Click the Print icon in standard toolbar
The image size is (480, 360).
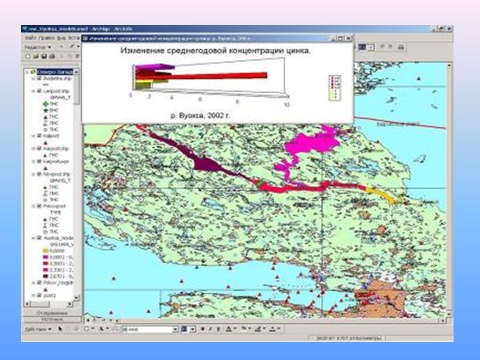(52, 56)
